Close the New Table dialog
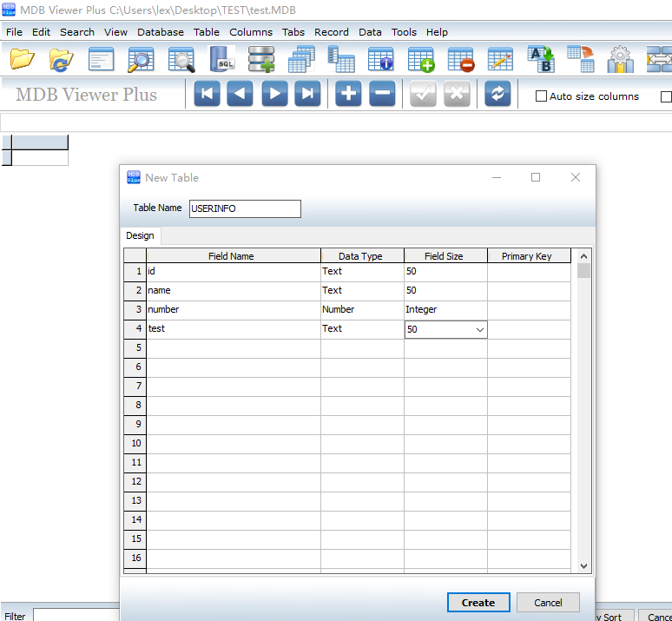This screenshot has width=672, height=621. pyautogui.click(x=576, y=177)
